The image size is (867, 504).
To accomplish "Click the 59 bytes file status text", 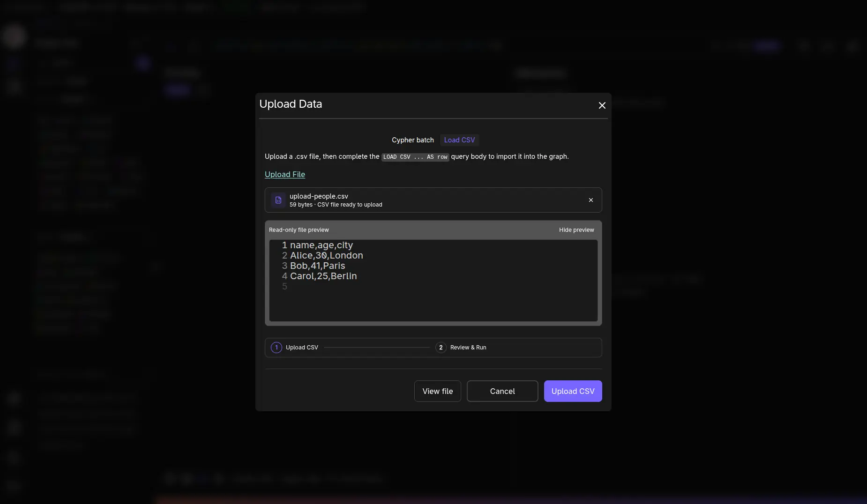I will pos(336,205).
